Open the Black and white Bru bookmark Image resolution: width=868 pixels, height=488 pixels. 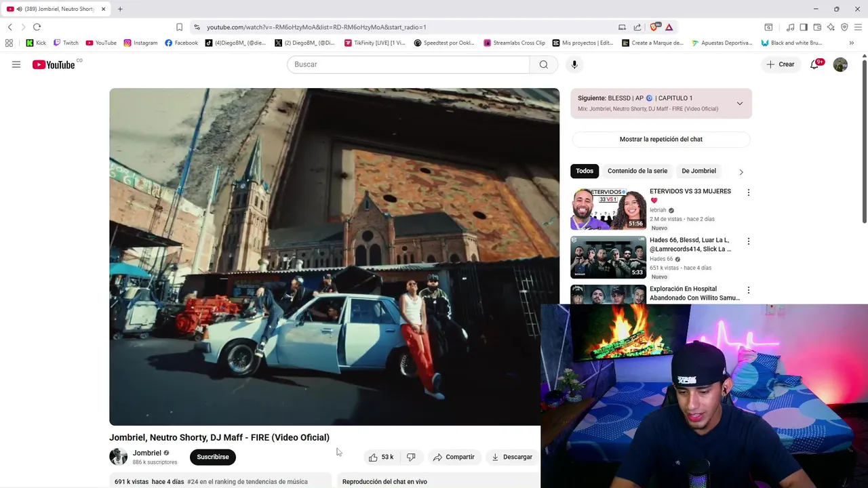[x=791, y=43]
